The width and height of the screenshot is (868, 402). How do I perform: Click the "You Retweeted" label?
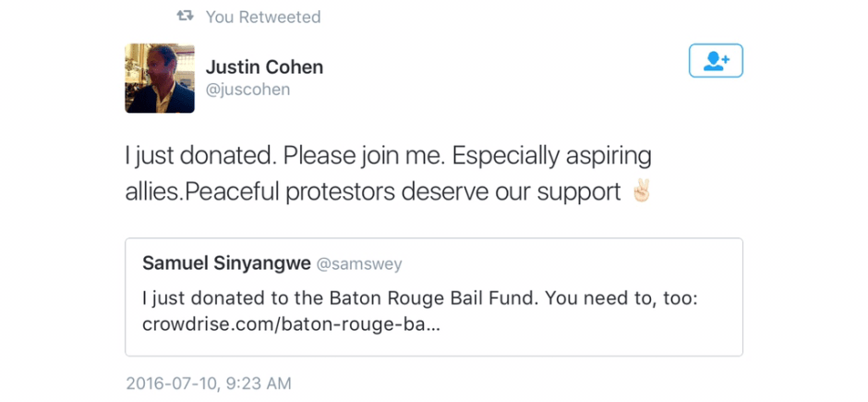pyautogui.click(x=263, y=17)
